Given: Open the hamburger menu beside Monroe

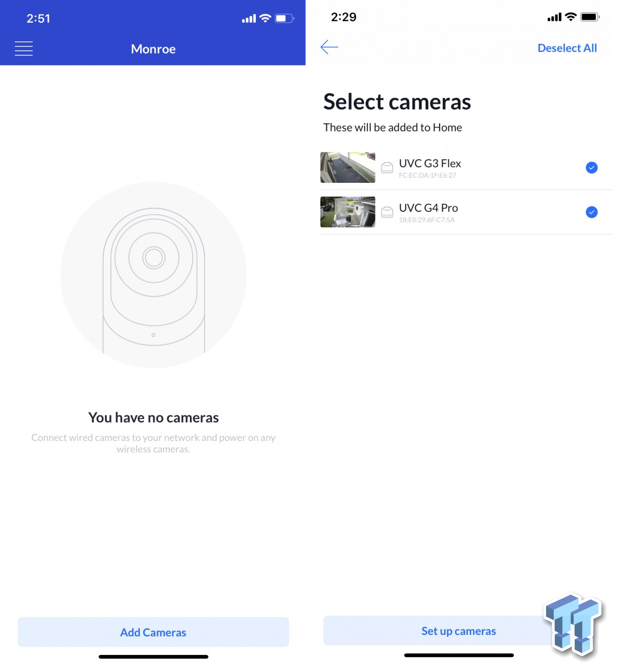Looking at the screenshot, I should tap(24, 48).
